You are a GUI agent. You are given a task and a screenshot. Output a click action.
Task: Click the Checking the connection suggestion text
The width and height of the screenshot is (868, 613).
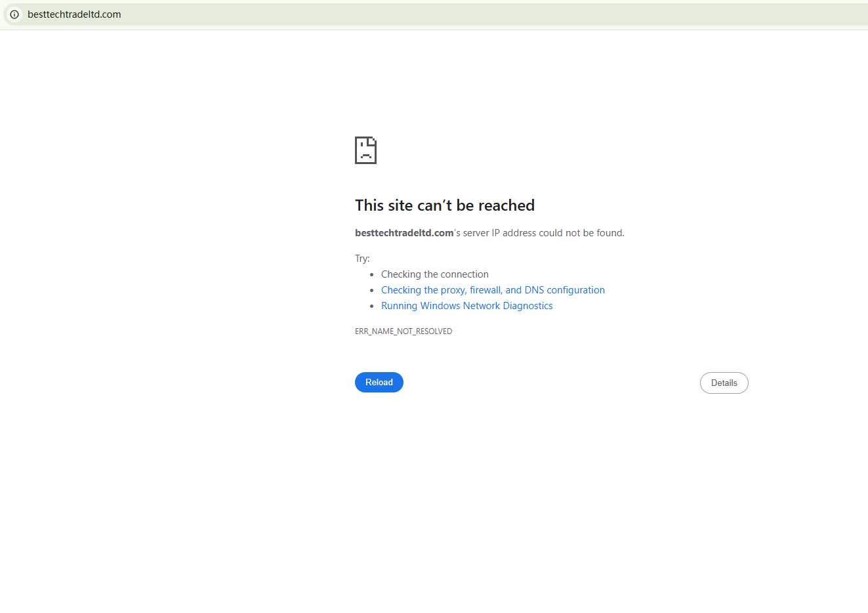(435, 274)
